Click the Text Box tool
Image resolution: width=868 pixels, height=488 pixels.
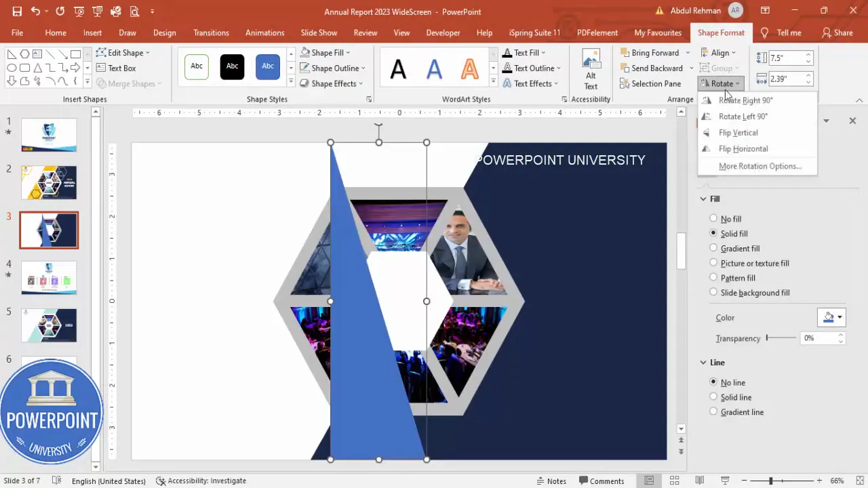(x=116, y=68)
